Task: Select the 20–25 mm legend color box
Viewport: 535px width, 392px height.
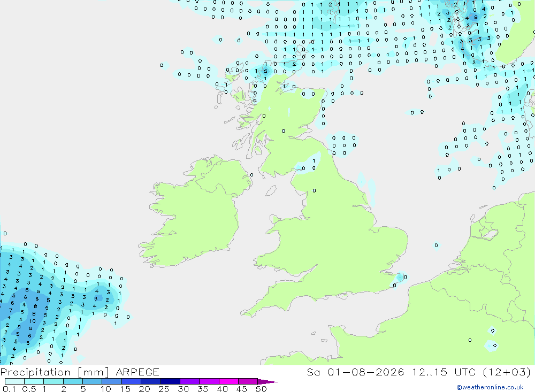Action: click(x=151, y=381)
